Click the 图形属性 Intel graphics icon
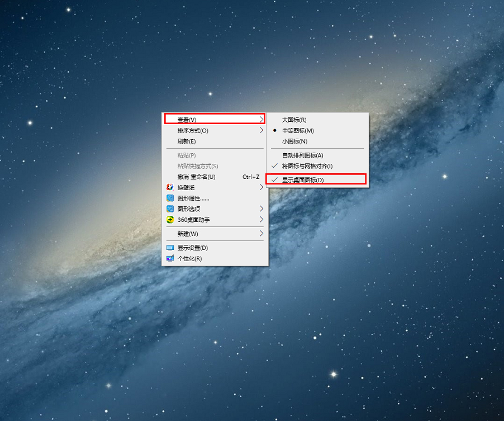504x421 pixels. click(x=170, y=198)
